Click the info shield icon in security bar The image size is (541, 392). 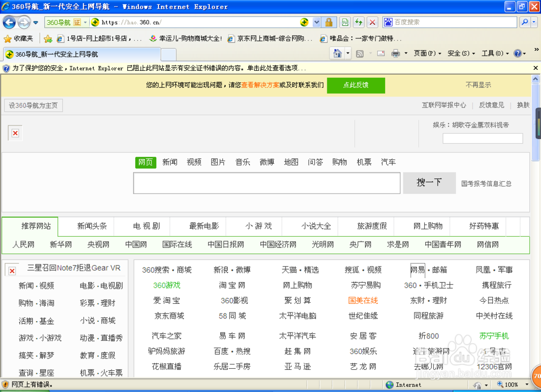[x=6, y=68]
